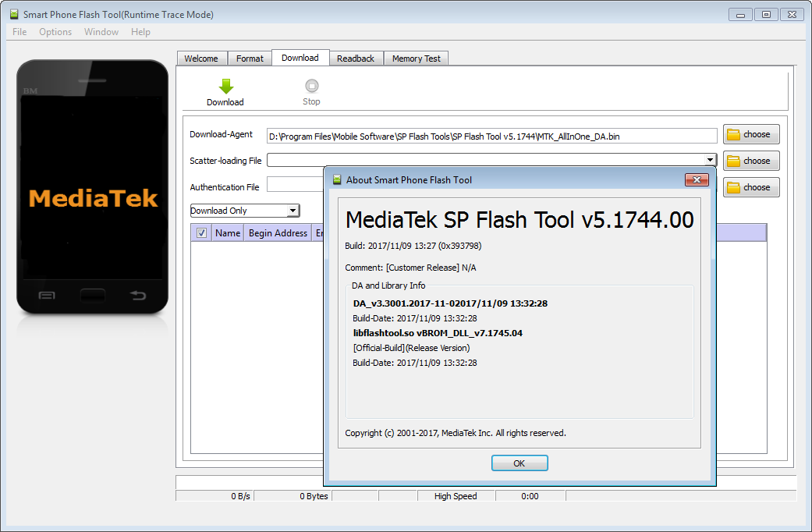This screenshot has height=532, width=812.
Task: Minimize the Smart Phone Flash Tool window
Action: point(740,15)
